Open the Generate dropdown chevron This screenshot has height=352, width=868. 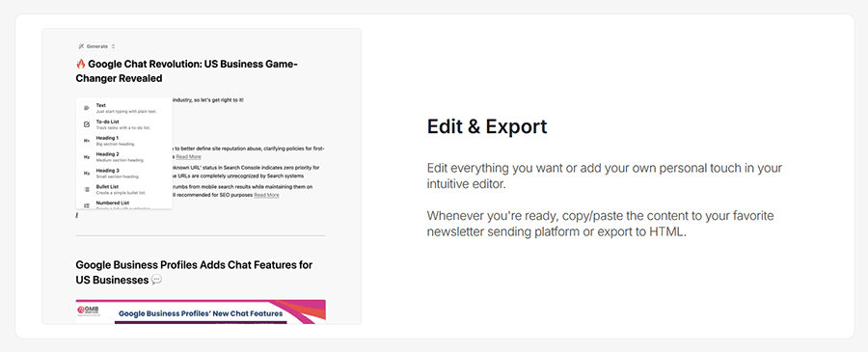click(113, 46)
